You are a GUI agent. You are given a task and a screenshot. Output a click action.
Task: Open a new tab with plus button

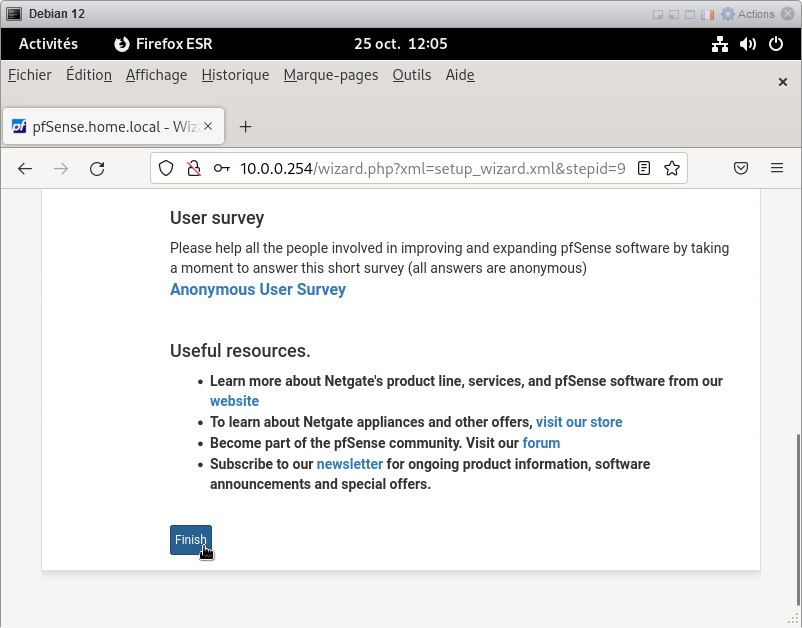(246, 126)
